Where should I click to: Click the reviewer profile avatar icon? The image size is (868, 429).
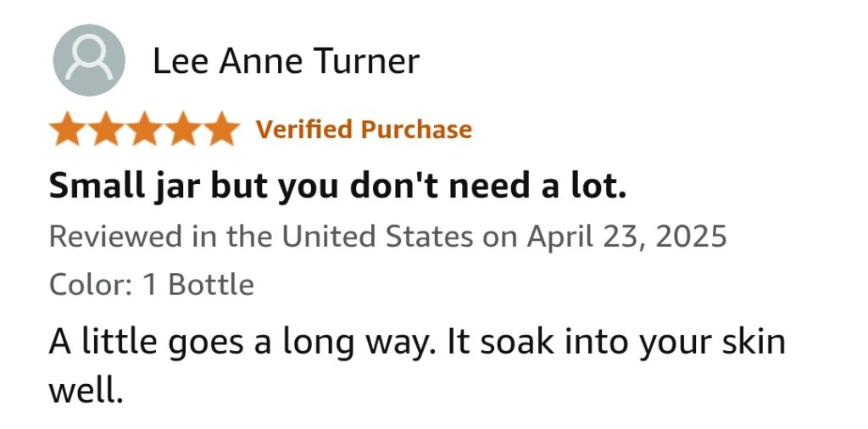(x=89, y=60)
